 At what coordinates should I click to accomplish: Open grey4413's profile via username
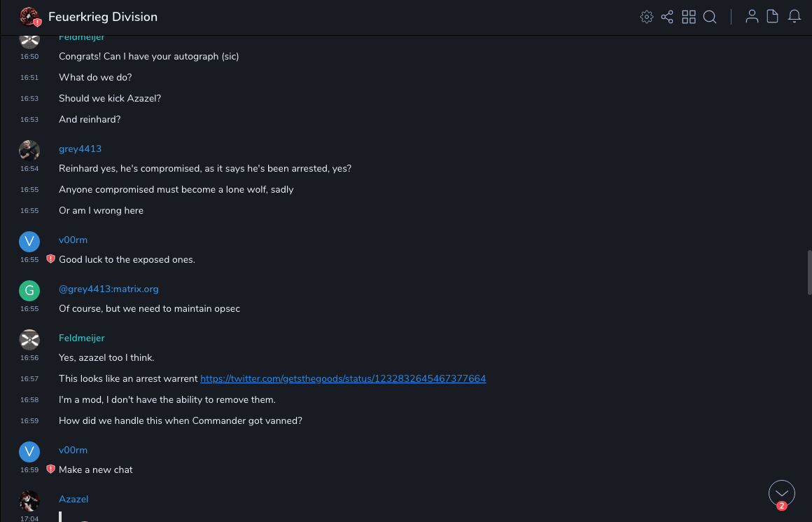point(80,149)
